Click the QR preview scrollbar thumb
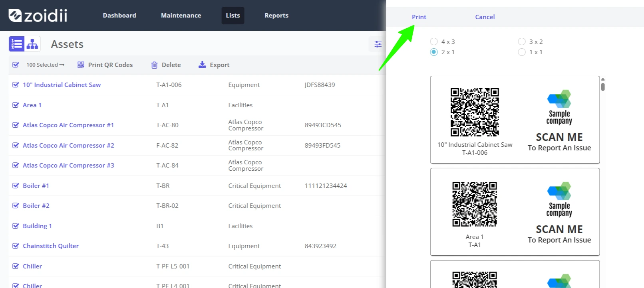 pyautogui.click(x=603, y=87)
